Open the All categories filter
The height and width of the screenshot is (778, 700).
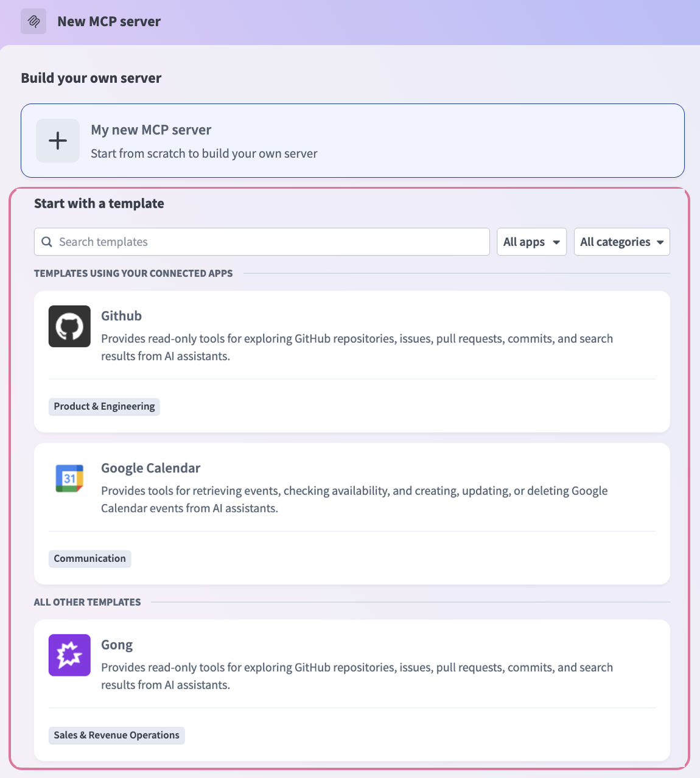click(621, 242)
